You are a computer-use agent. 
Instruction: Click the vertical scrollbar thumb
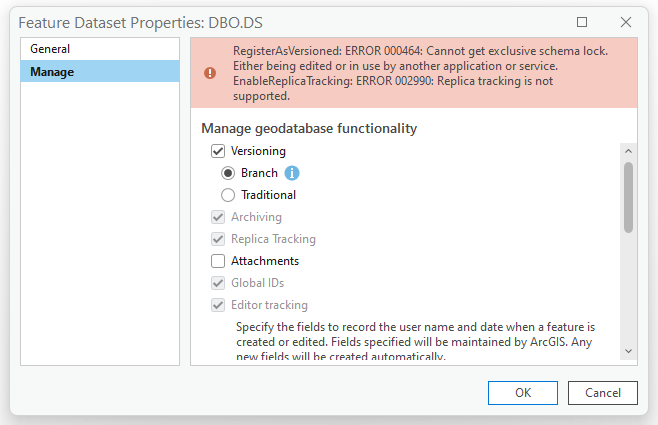[x=628, y=198]
